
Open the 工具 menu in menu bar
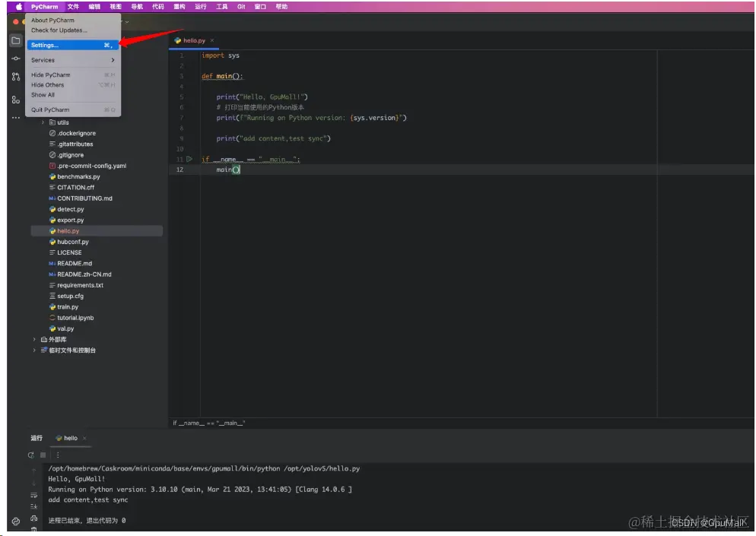222,7
